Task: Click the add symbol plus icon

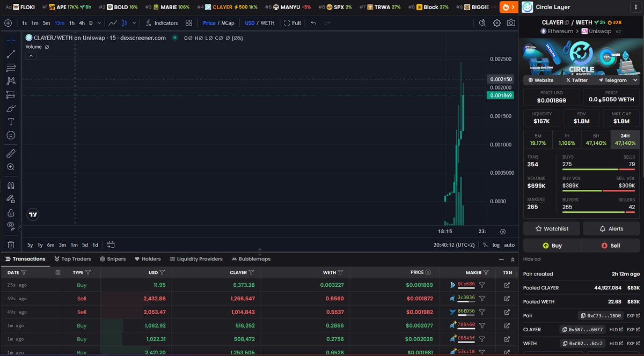Action: point(8,23)
